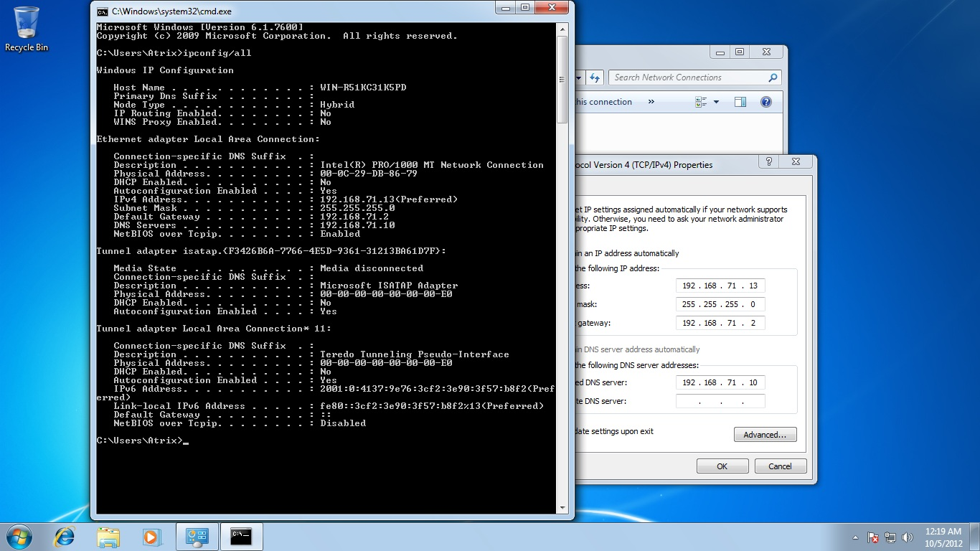The image size is (980, 551).
Task: Show hidden icons in the notification area
Action: (x=854, y=536)
